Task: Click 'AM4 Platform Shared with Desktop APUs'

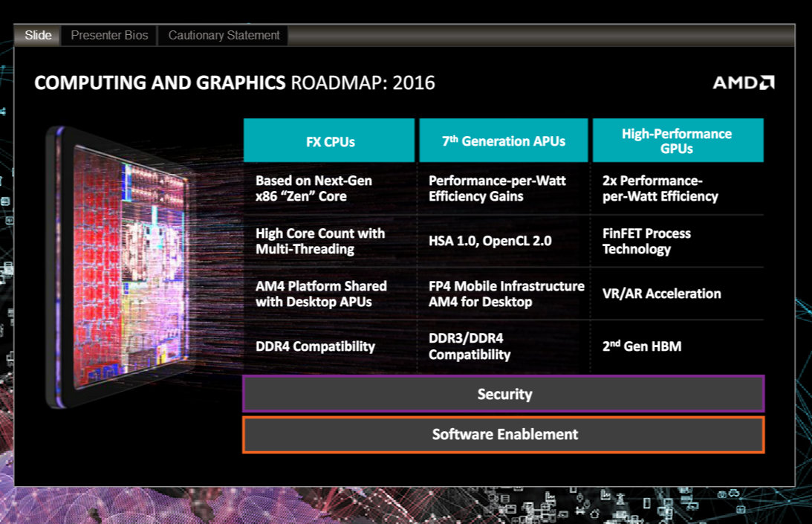Action: click(x=321, y=294)
